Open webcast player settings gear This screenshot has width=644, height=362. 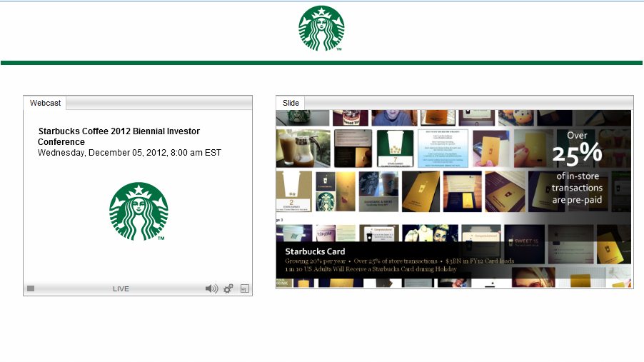pos(228,288)
